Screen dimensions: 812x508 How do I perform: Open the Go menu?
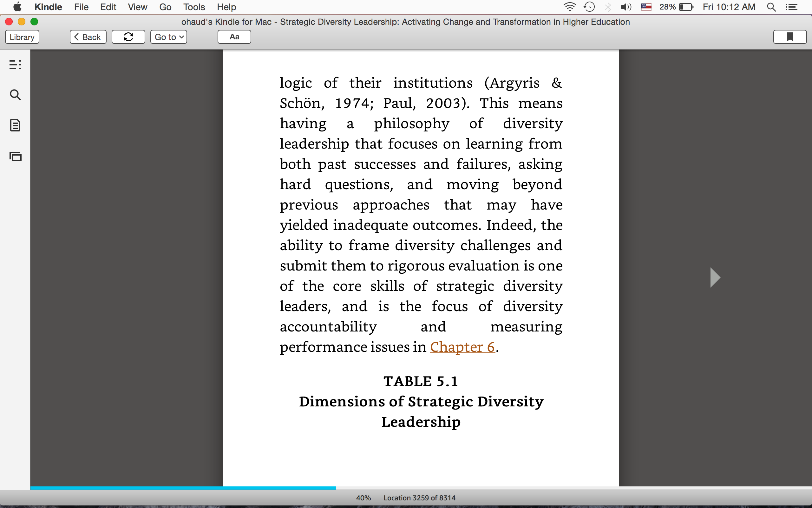coord(165,7)
